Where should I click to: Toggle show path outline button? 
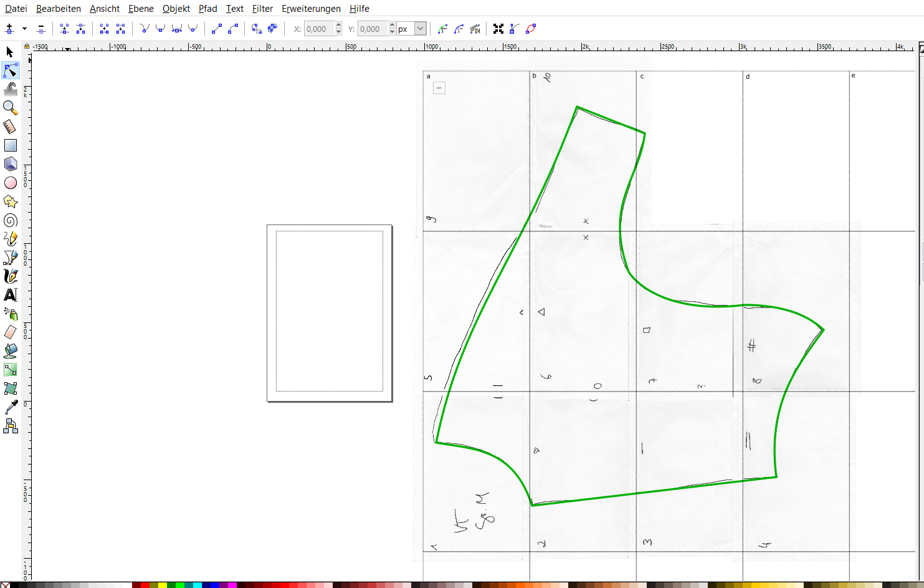click(x=531, y=29)
